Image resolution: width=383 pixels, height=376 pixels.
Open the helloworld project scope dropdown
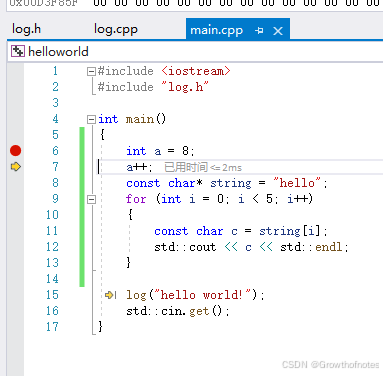[x=195, y=52]
